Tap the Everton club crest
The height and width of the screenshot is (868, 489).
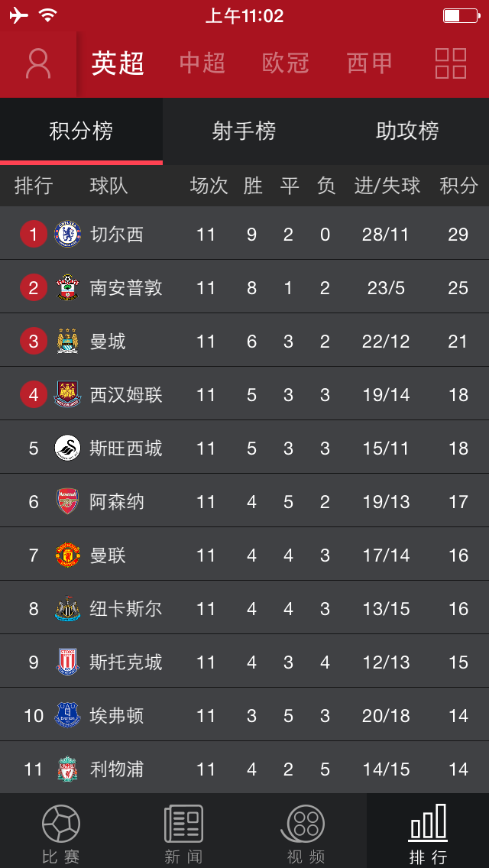pyautogui.click(x=67, y=715)
